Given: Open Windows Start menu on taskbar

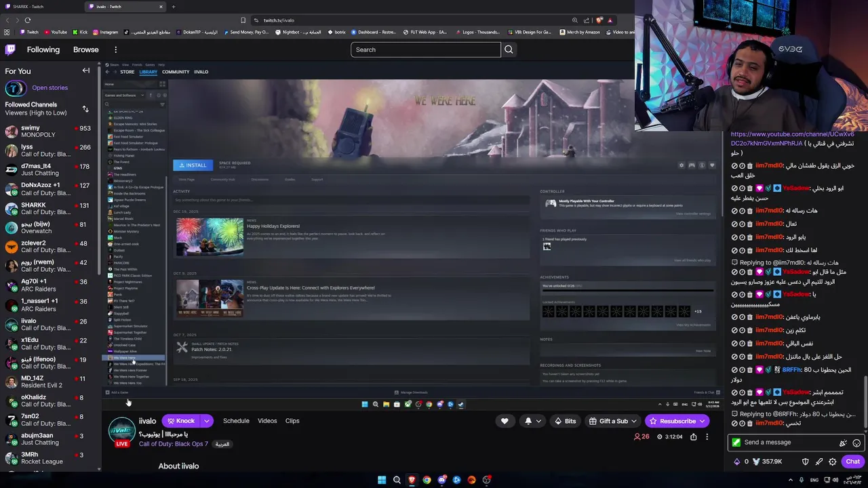Looking at the screenshot, I should point(382,480).
